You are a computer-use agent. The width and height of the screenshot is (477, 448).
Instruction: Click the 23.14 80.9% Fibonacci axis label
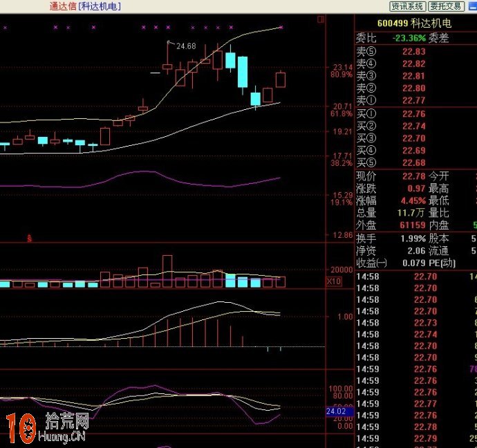point(342,71)
